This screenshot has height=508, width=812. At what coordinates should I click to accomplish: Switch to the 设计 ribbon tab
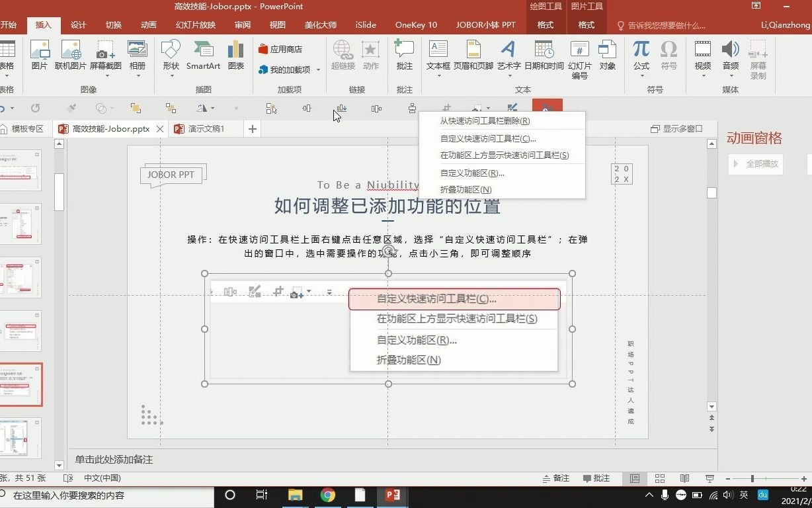[x=77, y=25]
